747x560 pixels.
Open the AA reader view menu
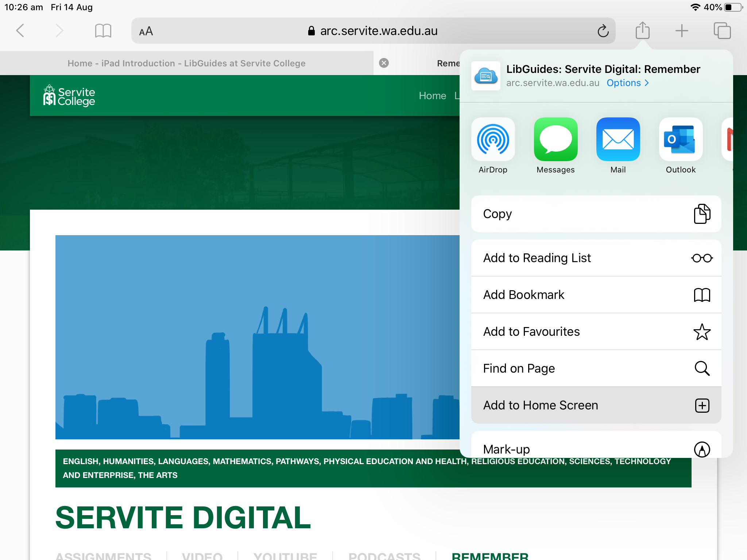(x=146, y=31)
